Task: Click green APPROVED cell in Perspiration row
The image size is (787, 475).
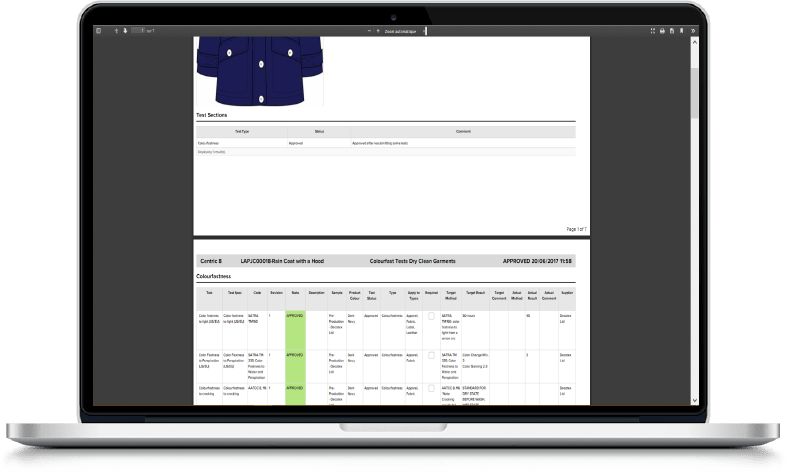Action: [x=295, y=367]
